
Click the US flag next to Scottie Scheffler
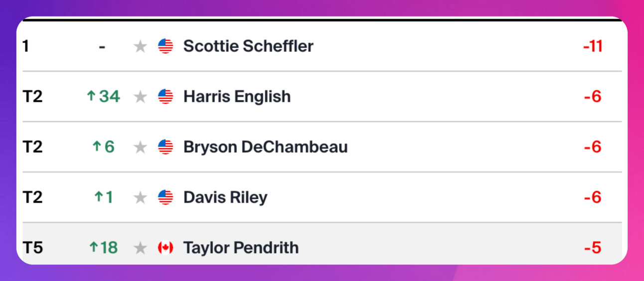(165, 46)
